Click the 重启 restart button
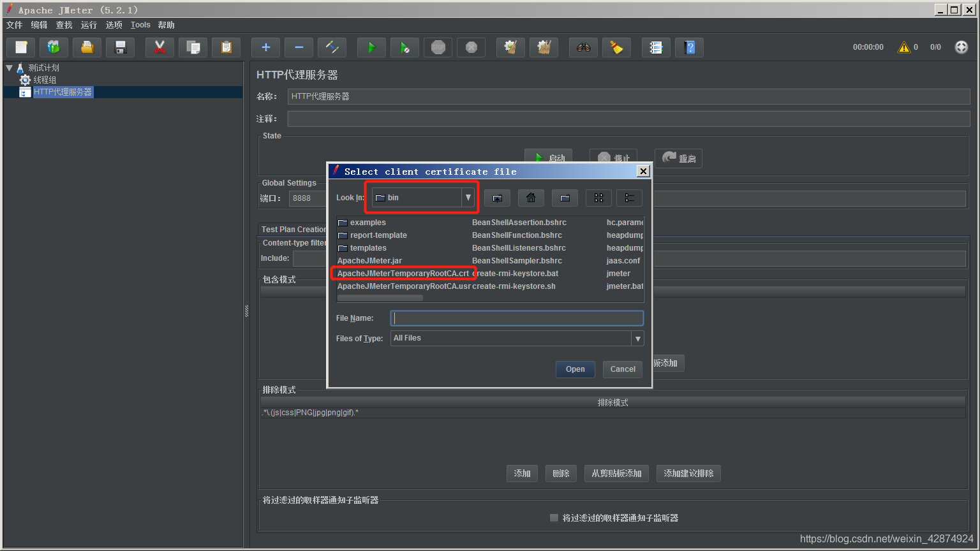Viewport: 980px width, 551px height. pyautogui.click(x=678, y=158)
